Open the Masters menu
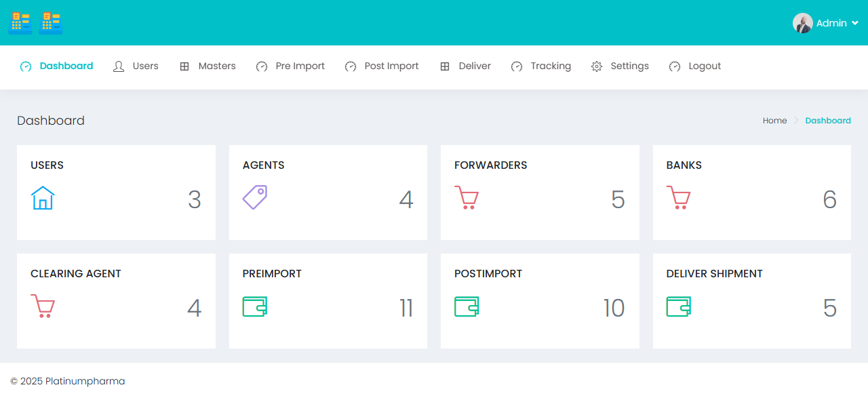 click(x=208, y=66)
